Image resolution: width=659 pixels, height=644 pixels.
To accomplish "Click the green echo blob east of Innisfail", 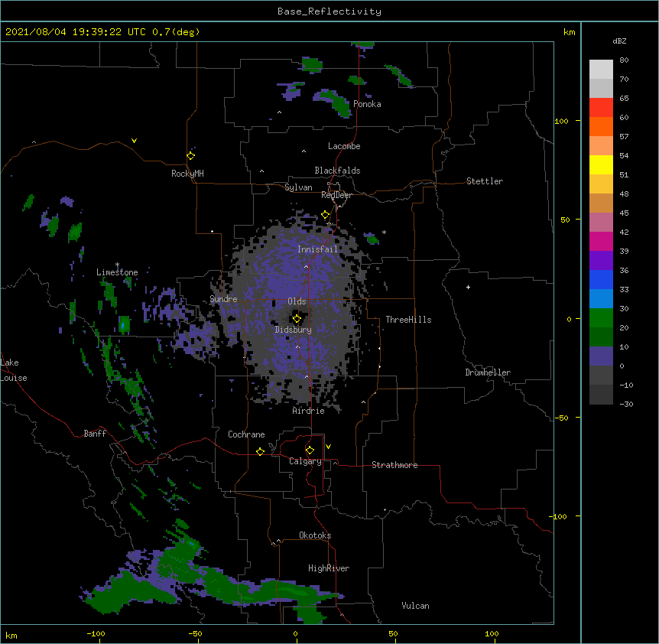I will pyautogui.click(x=372, y=239).
